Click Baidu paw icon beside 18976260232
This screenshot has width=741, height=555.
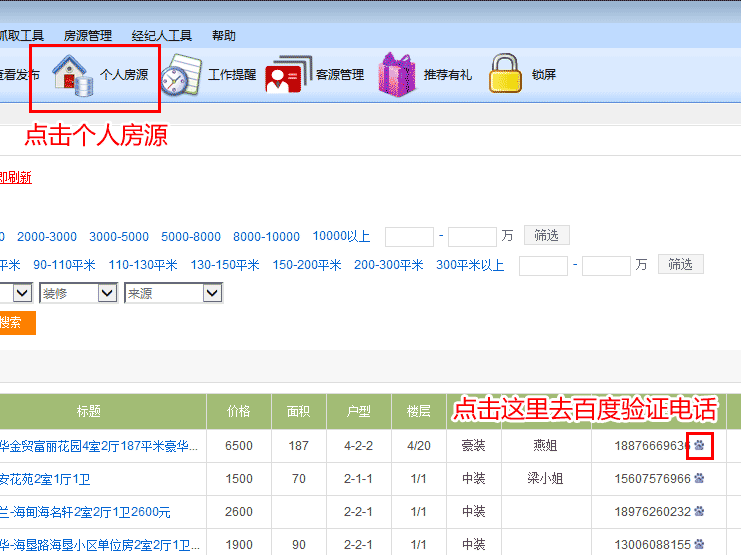(x=700, y=512)
